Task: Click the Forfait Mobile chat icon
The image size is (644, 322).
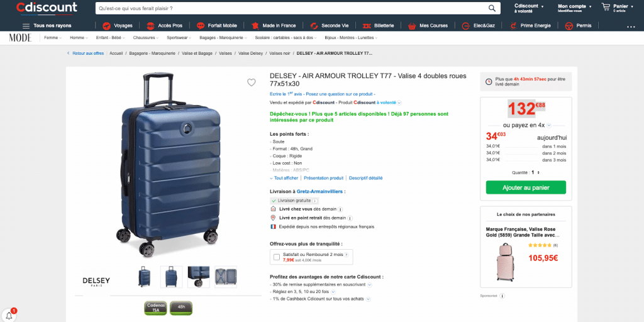Action: pyautogui.click(x=201, y=25)
